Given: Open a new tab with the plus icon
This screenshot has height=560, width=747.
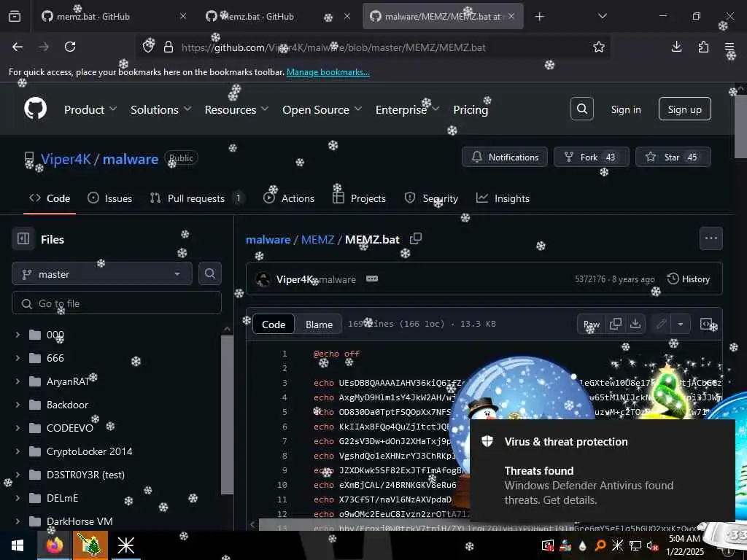Looking at the screenshot, I should [539, 17].
